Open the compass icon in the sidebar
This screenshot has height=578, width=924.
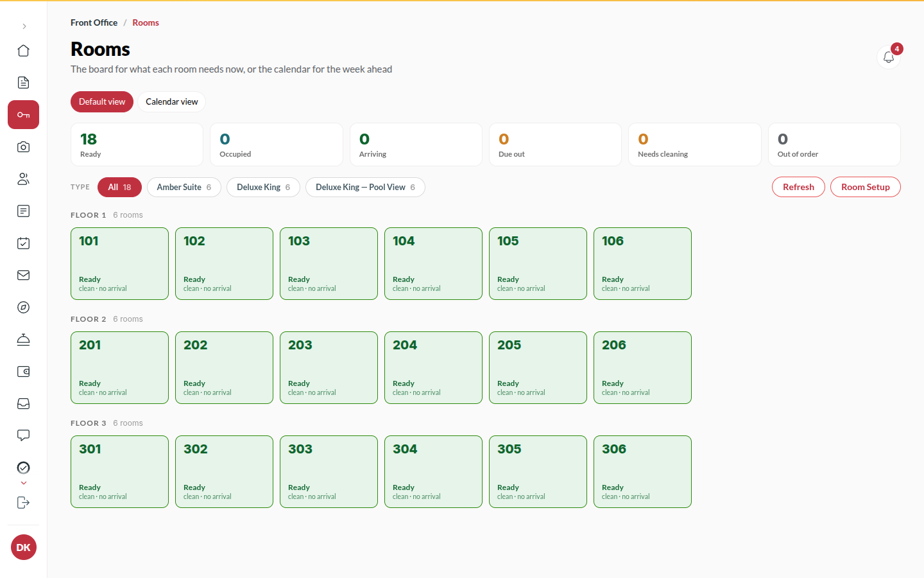point(24,308)
